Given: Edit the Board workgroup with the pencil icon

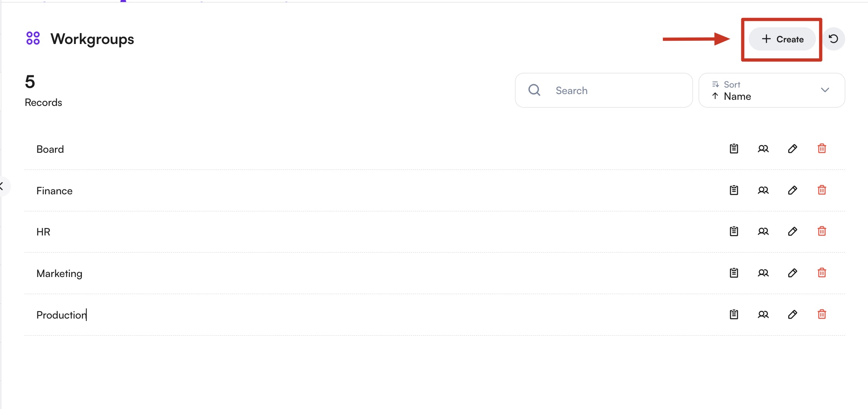Looking at the screenshot, I should (792, 149).
